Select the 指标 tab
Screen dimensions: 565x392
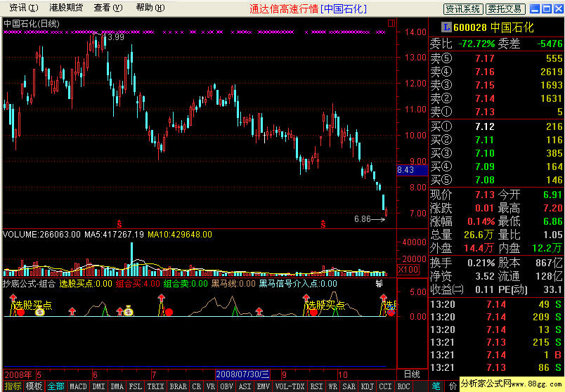pyautogui.click(x=13, y=386)
